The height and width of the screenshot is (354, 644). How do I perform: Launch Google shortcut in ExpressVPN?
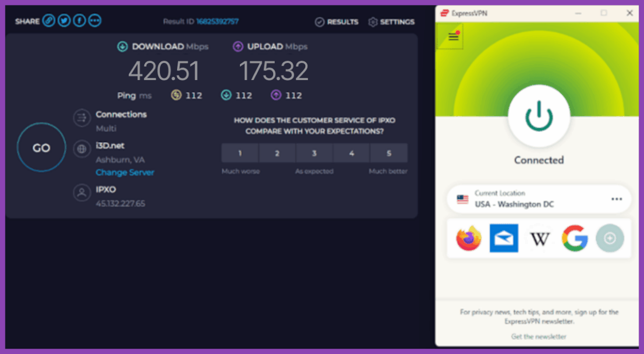575,238
